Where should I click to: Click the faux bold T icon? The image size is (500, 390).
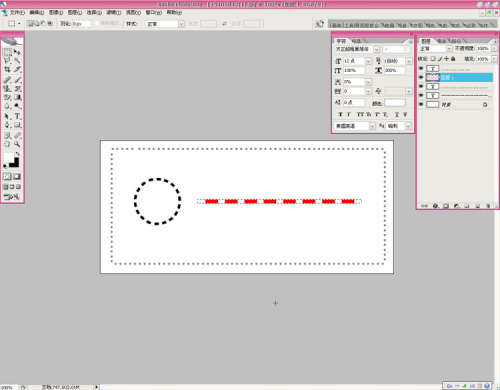click(x=340, y=114)
